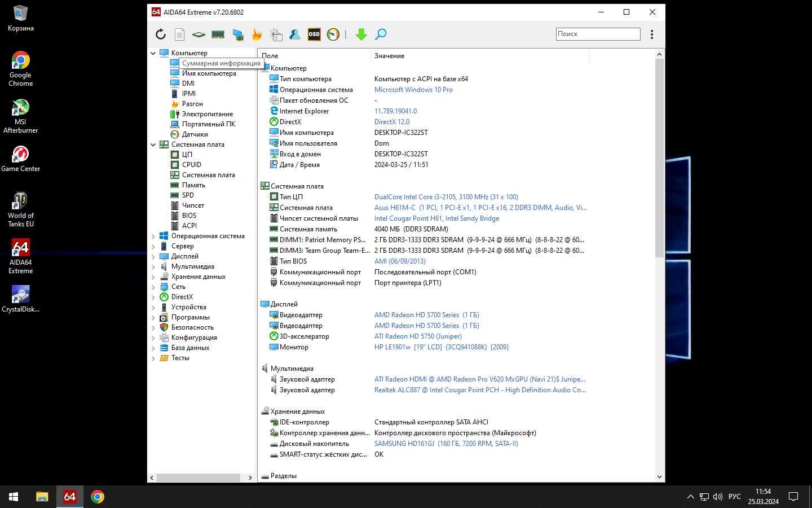The image size is (812, 508).
Task: Select Game Center desktop icon
Action: (x=20, y=159)
